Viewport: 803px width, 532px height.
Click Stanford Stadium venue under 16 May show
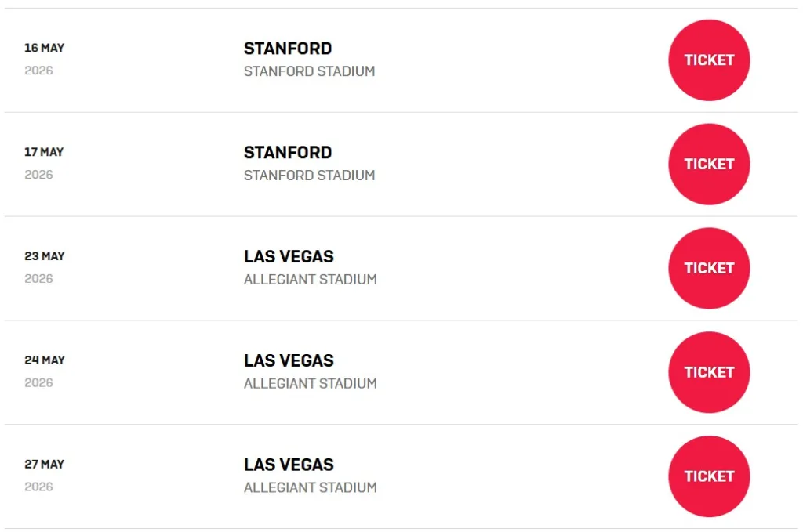point(309,71)
